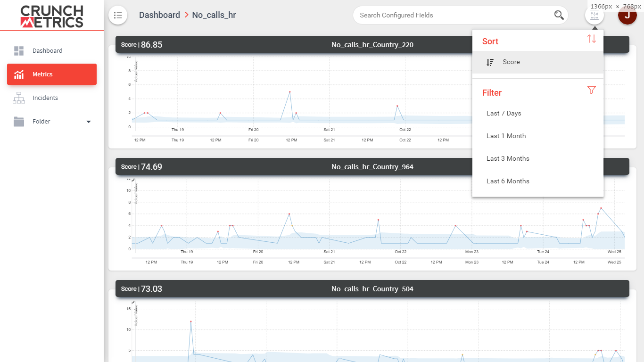The image size is (644, 362).
Task: Click the Country_964 chart time navigator bar
Action: (378, 258)
